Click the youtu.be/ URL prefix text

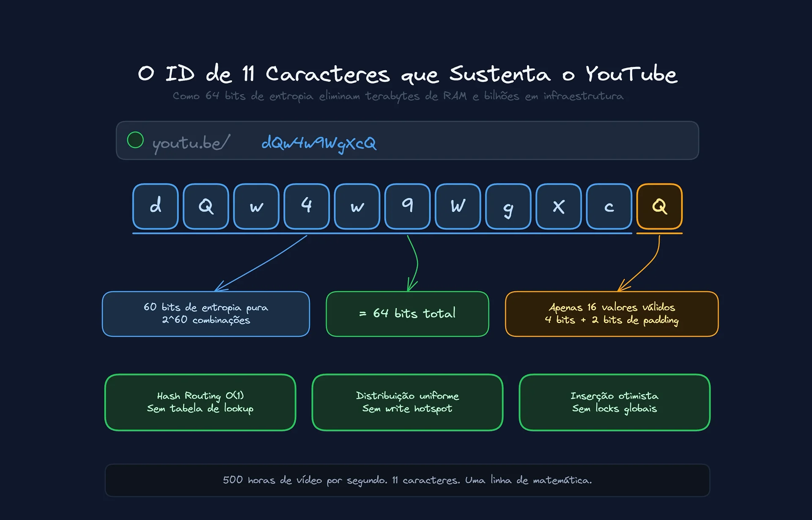(191, 143)
